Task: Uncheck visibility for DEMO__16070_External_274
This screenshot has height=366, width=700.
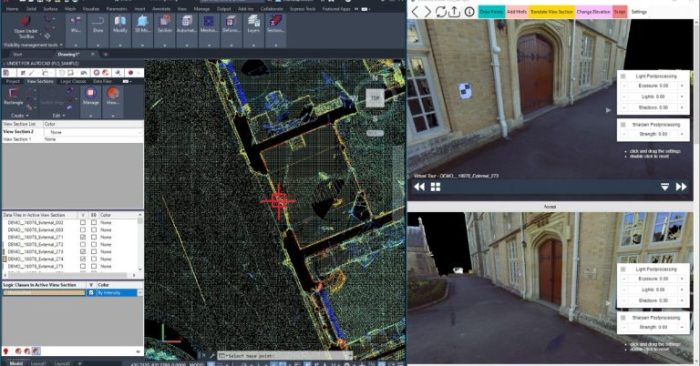Action: tap(83, 259)
